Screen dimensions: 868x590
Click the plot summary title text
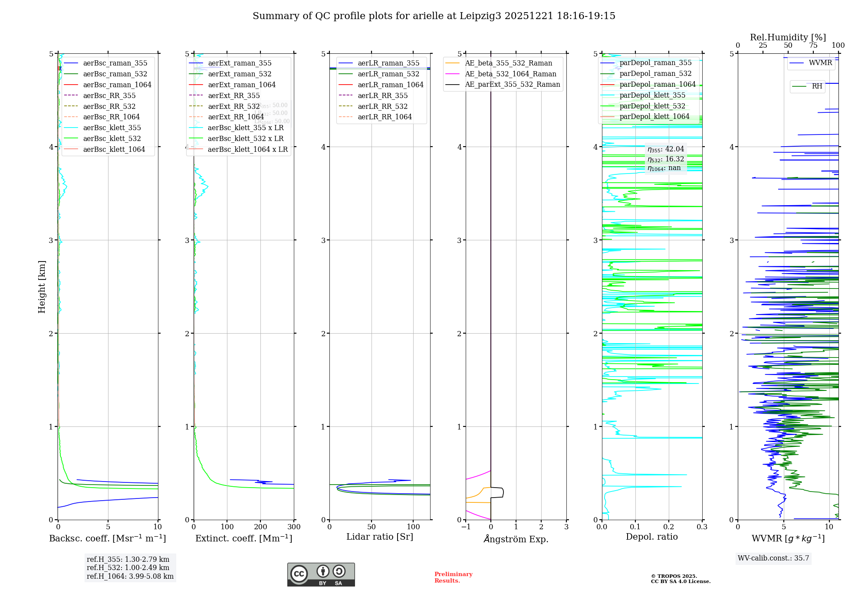(434, 16)
